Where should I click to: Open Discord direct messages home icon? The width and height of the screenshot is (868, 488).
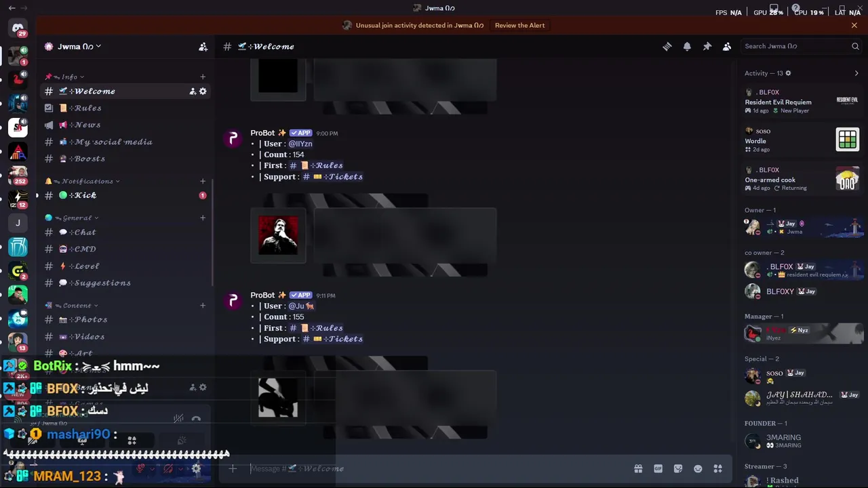[x=18, y=28]
